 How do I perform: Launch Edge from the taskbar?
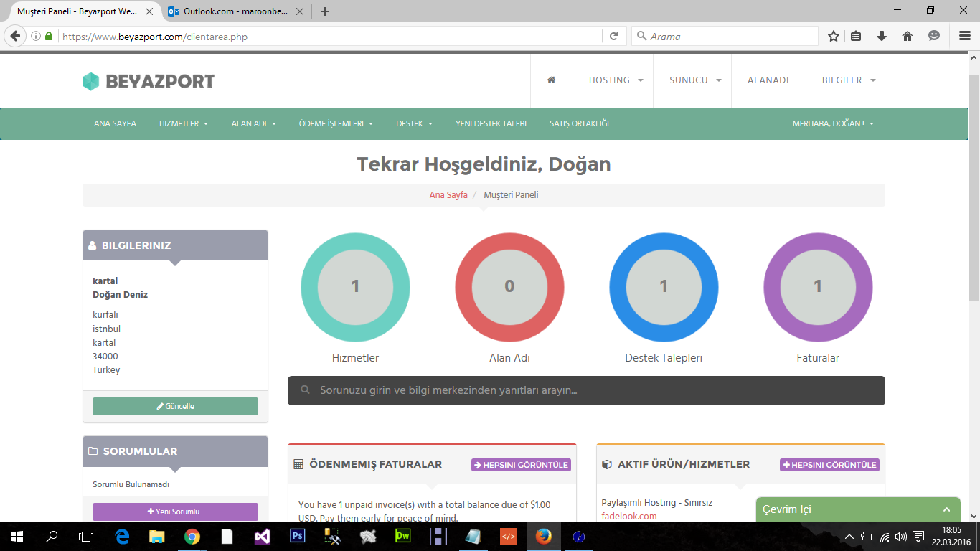pos(122,537)
